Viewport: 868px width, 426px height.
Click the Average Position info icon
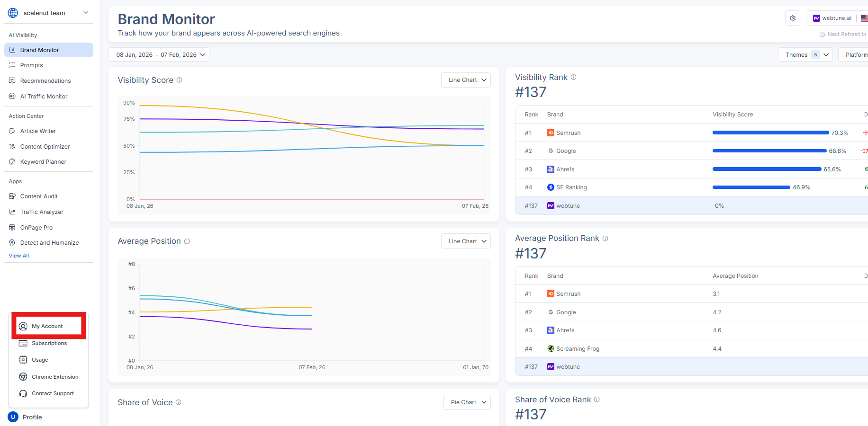pyautogui.click(x=187, y=241)
